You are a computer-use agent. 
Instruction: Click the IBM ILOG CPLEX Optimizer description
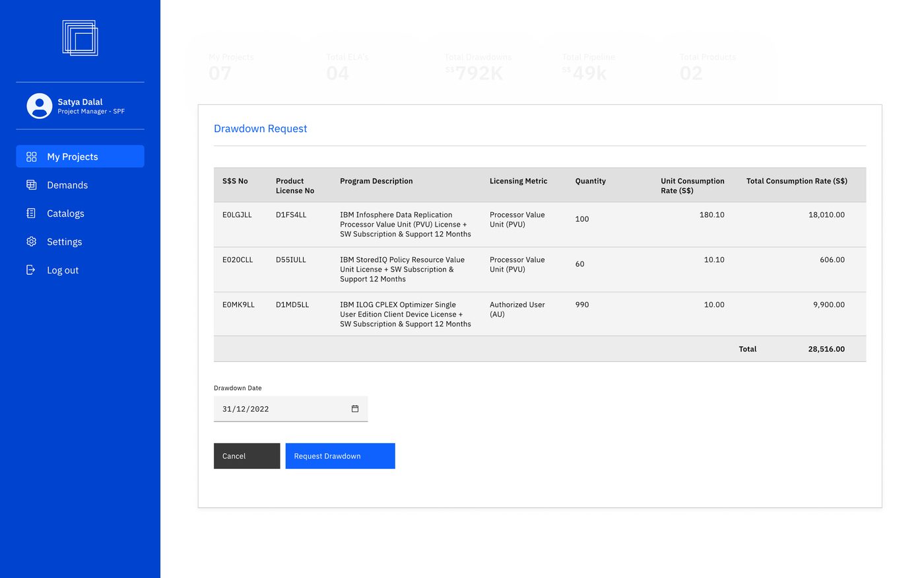click(406, 314)
